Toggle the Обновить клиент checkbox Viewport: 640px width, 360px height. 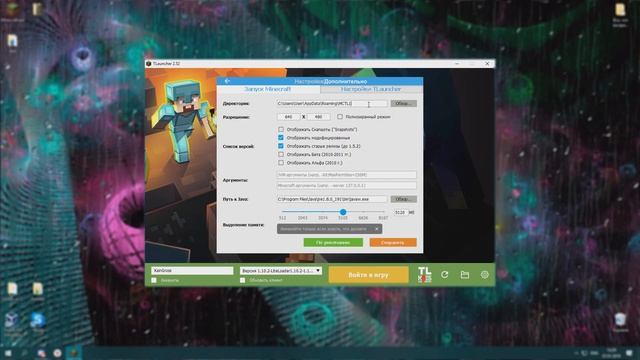(242, 280)
